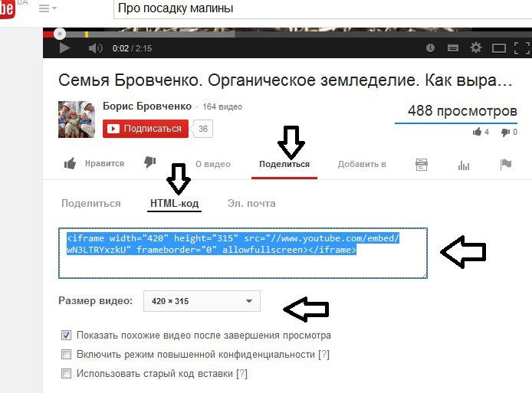Open the transcript icon
532x393 pixels.
422,165
